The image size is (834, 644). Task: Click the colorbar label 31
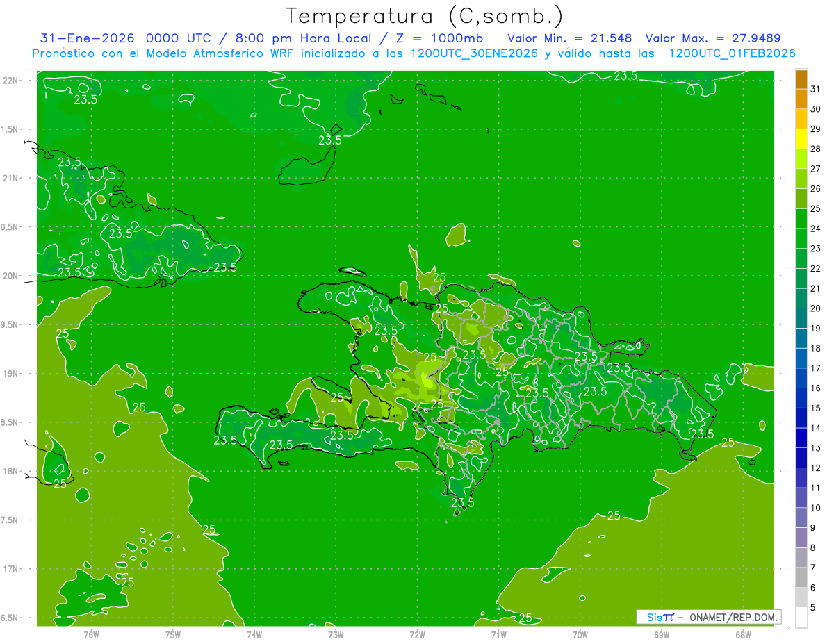pyautogui.click(x=815, y=89)
